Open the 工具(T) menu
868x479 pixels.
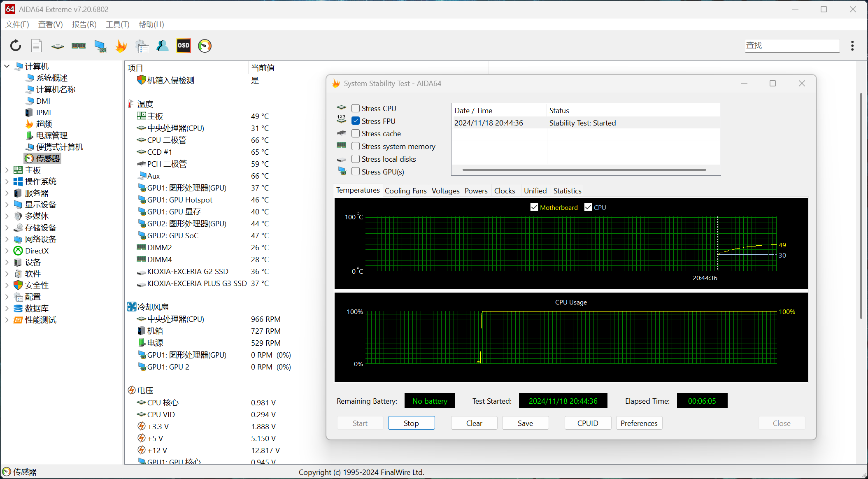[117, 24]
